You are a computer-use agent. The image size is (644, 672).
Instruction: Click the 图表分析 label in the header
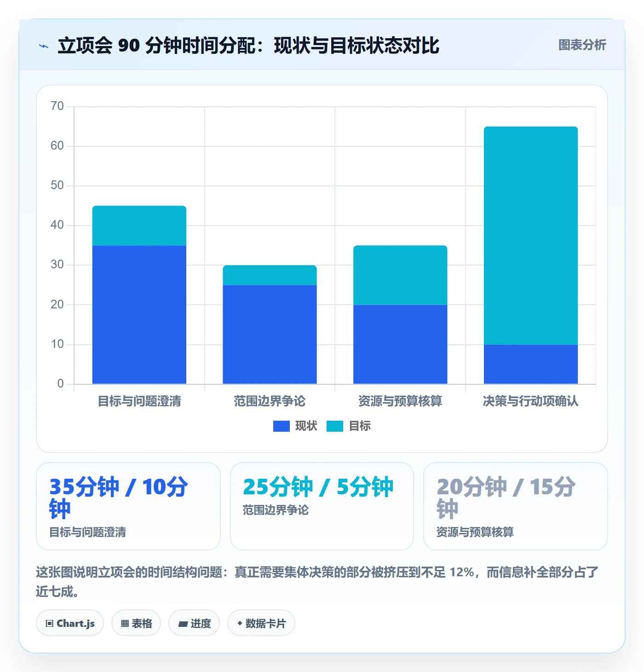[582, 45]
